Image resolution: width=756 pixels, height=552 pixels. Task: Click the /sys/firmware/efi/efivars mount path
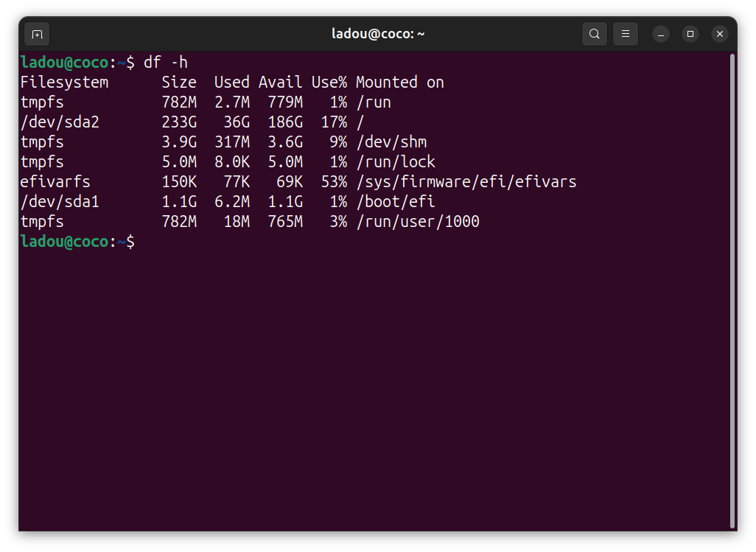click(x=466, y=182)
